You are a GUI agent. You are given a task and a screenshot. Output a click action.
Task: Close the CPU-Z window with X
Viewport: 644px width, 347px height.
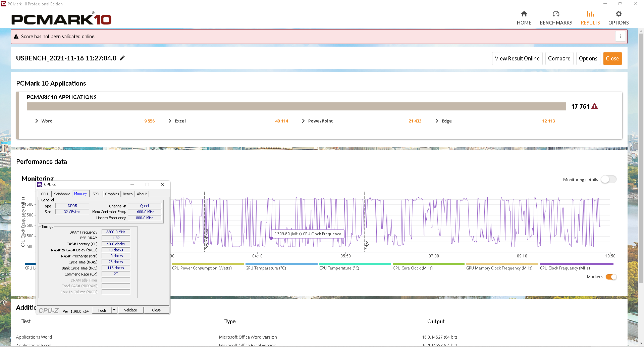(x=163, y=185)
